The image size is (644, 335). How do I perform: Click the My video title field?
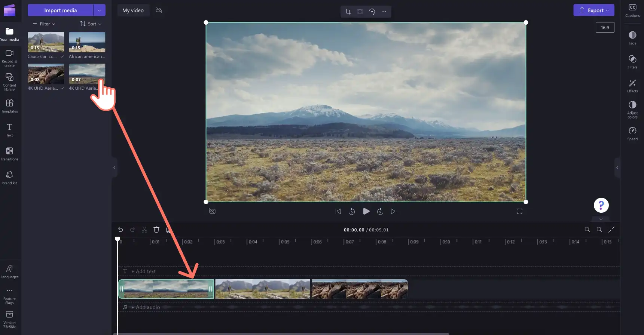click(133, 10)
